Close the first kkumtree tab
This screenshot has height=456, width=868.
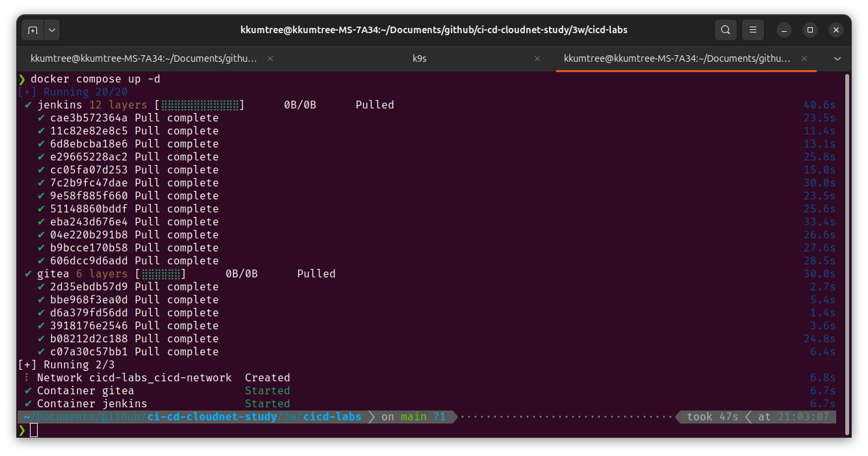coord(270,58)
